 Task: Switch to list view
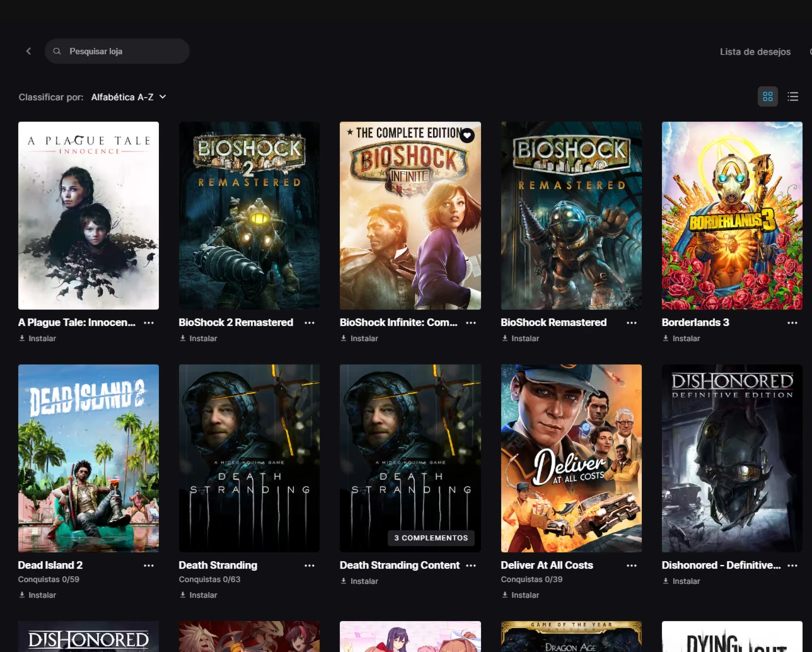[x=793, y=96]
